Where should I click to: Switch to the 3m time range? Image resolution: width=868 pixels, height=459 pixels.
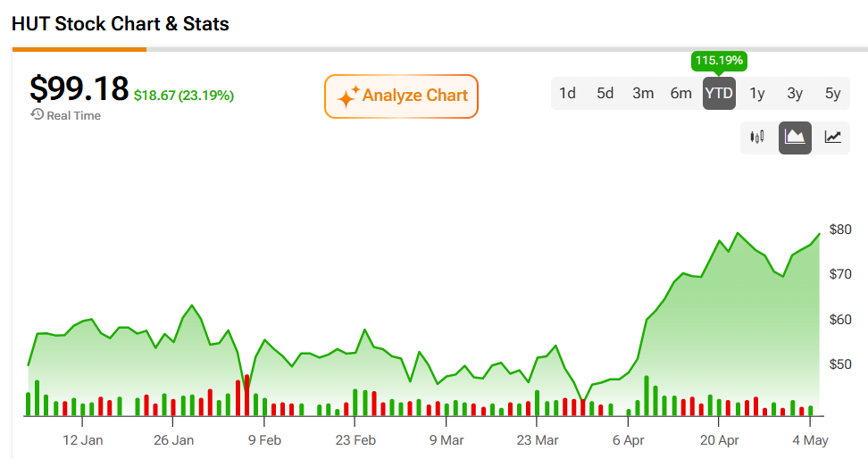click(643, 93)
